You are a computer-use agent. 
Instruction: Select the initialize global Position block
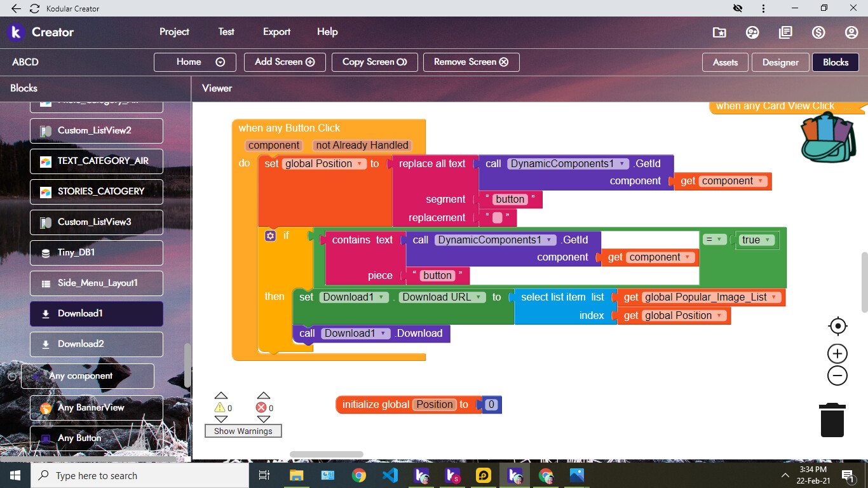tap(409, 405)
